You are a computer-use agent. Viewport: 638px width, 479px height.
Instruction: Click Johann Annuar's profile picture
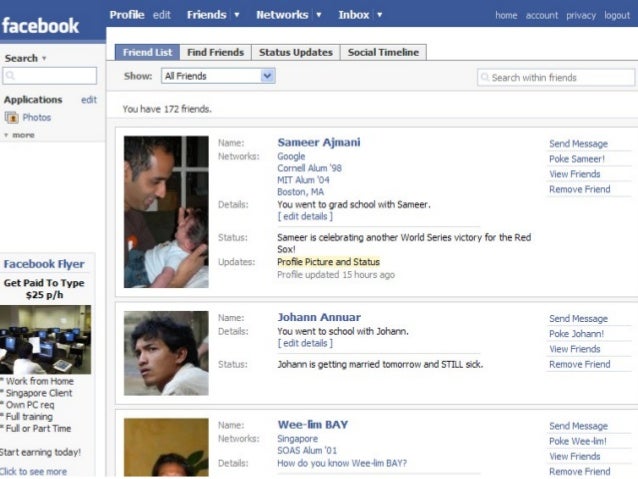(166, 353)
